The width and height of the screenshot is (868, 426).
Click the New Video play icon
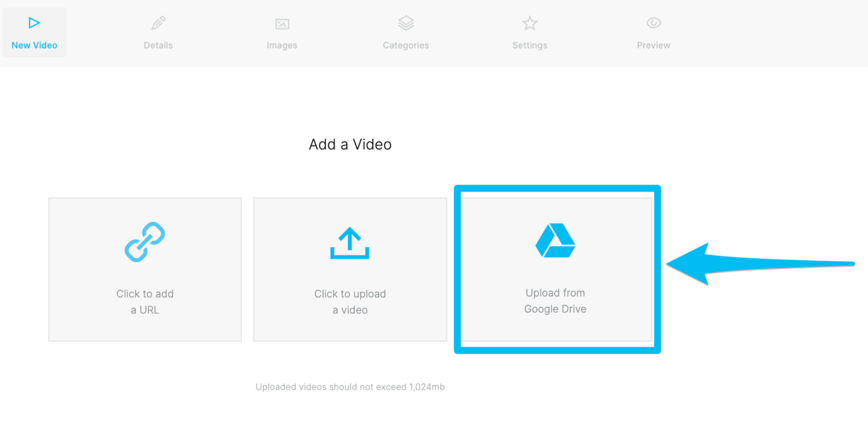pyautogui.click(x=34, y=23)
